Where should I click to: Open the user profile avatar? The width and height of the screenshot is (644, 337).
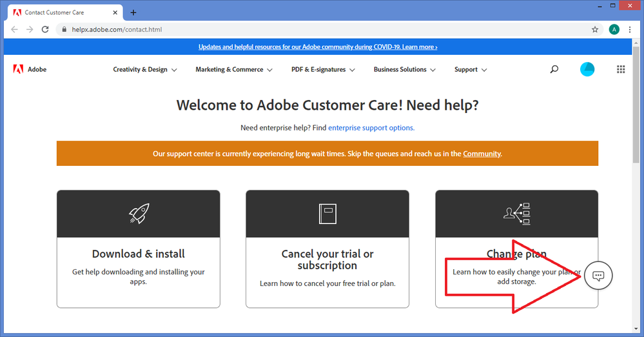point(587,69)
